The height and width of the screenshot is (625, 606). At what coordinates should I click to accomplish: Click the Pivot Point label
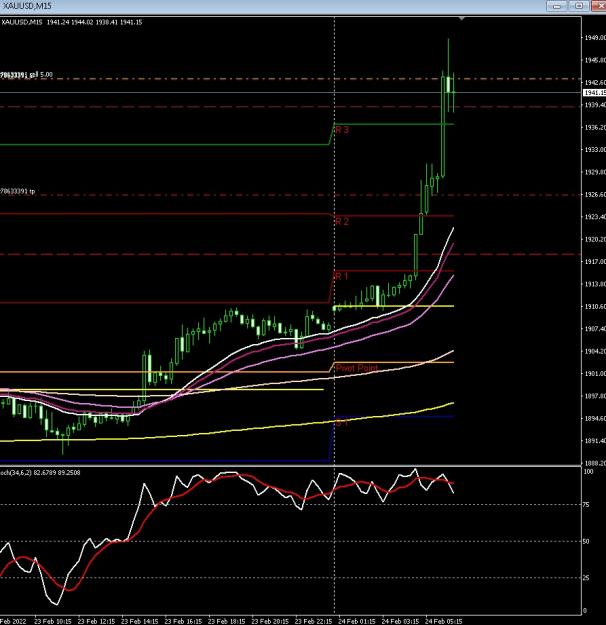point(356,368)
